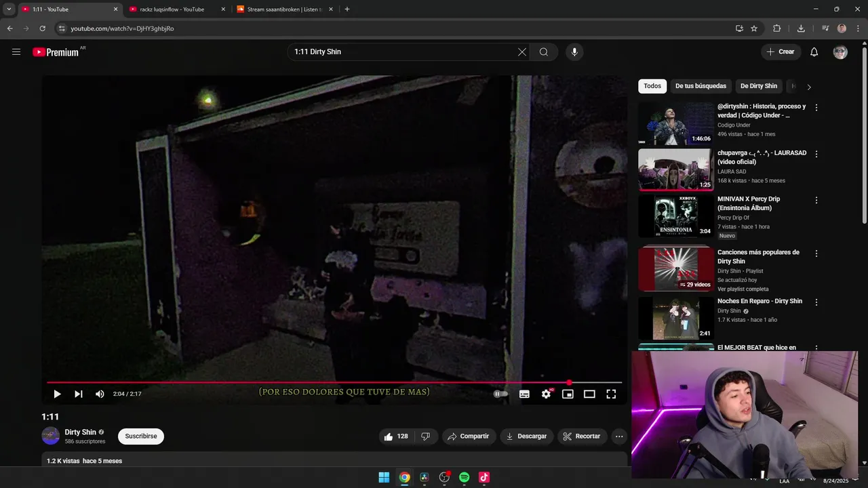This screenshot has height=488, width=868.
Task: Open the page scrollbar down arrow
Action: point(864,463)
